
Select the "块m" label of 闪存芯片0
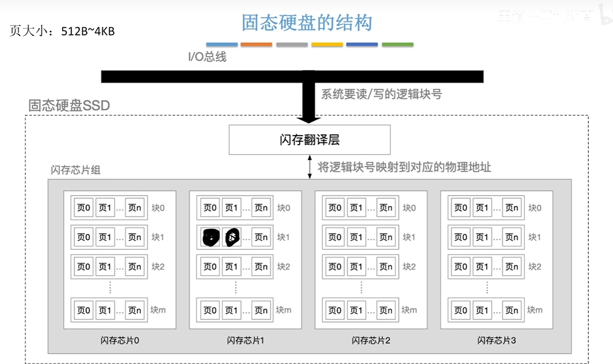[x=158, y=310]
